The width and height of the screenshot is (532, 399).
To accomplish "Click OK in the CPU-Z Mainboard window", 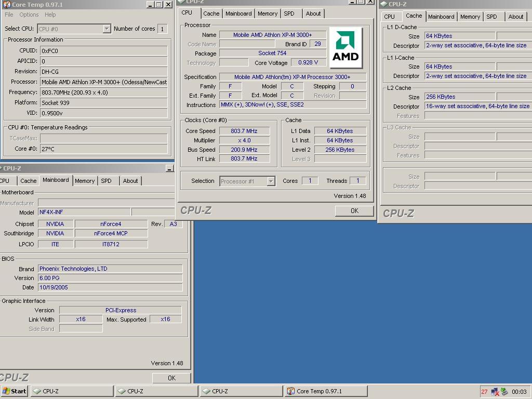I will 171,378.
